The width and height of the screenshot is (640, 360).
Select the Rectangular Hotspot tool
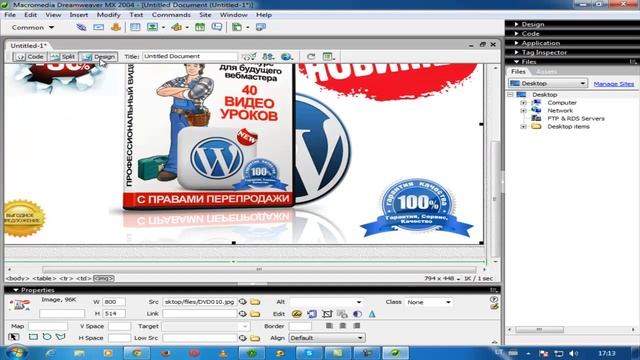[33, 337]
